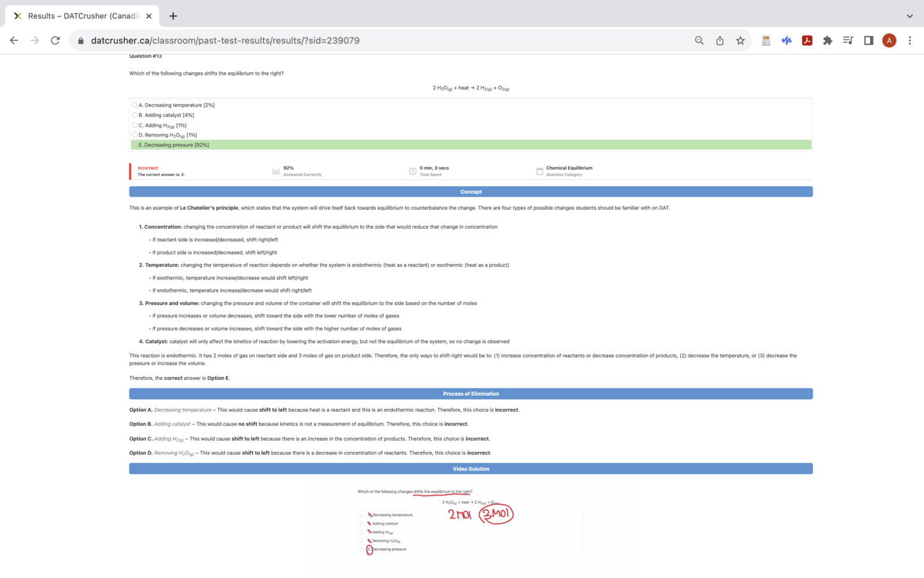Click the '0 min, 0 secs' time value

pos(434,168)
